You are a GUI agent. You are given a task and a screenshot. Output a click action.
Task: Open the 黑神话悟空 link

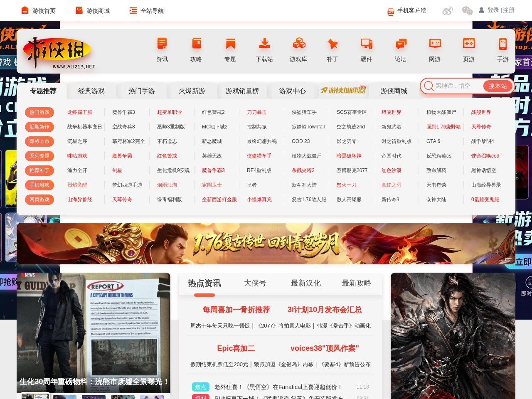pyautogui.click(x=484, y=170)
